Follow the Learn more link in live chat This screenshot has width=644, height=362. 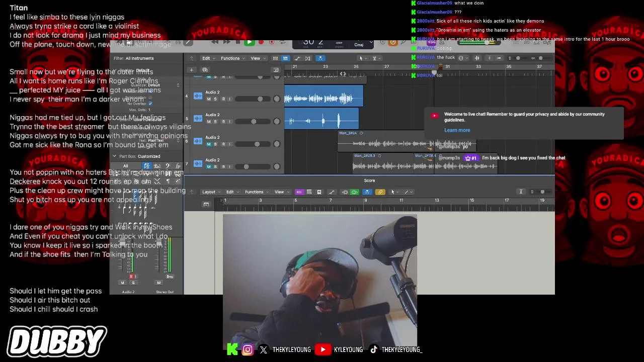click(x=457, y=130)
